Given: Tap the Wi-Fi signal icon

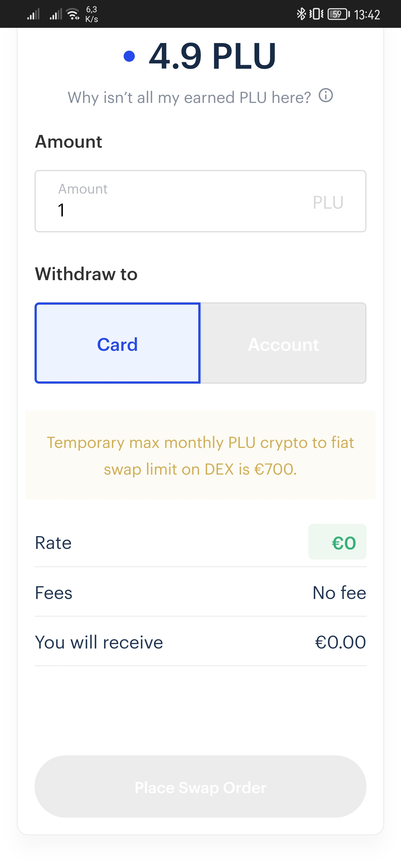Looking at the screenshot, I should pos(73,14).
